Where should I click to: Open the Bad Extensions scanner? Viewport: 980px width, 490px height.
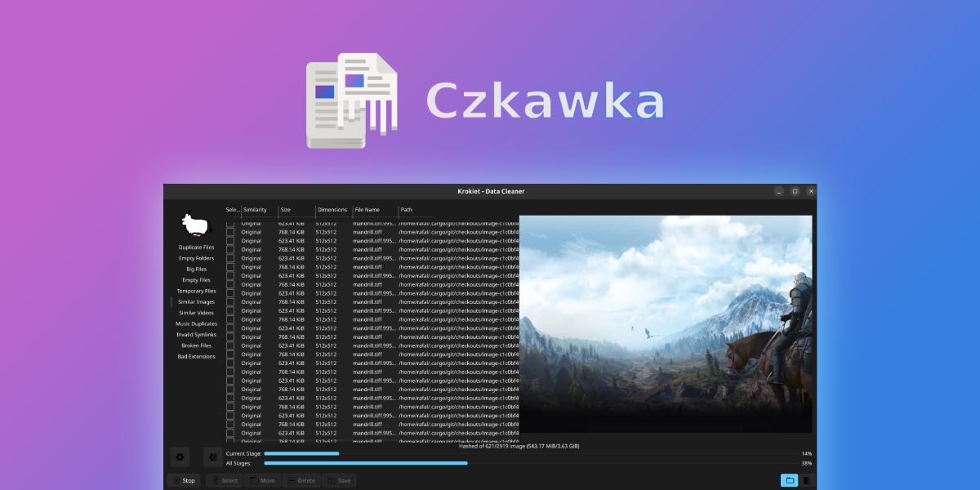click(196, 356)
